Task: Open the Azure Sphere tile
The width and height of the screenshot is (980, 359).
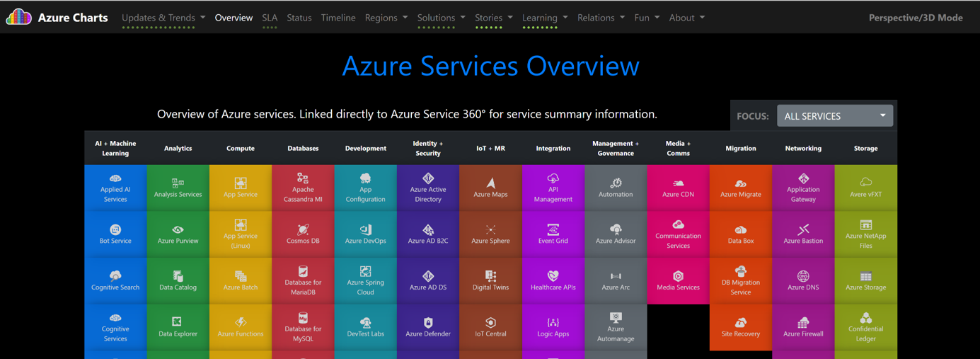Action: [490, 234]
